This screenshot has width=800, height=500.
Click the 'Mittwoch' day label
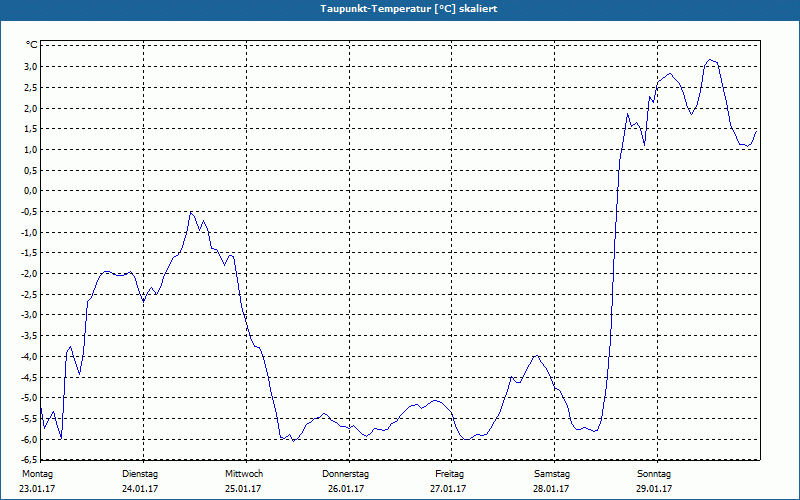coord(244,474)
